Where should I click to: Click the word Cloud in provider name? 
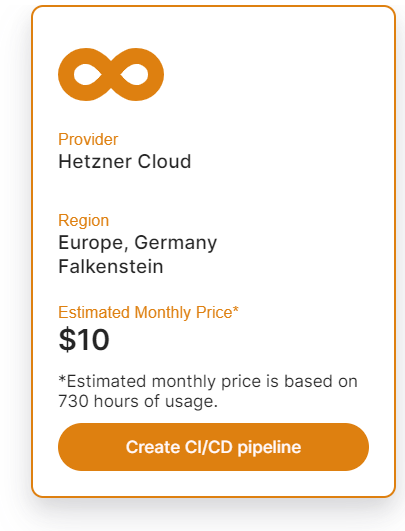(165, 162)
